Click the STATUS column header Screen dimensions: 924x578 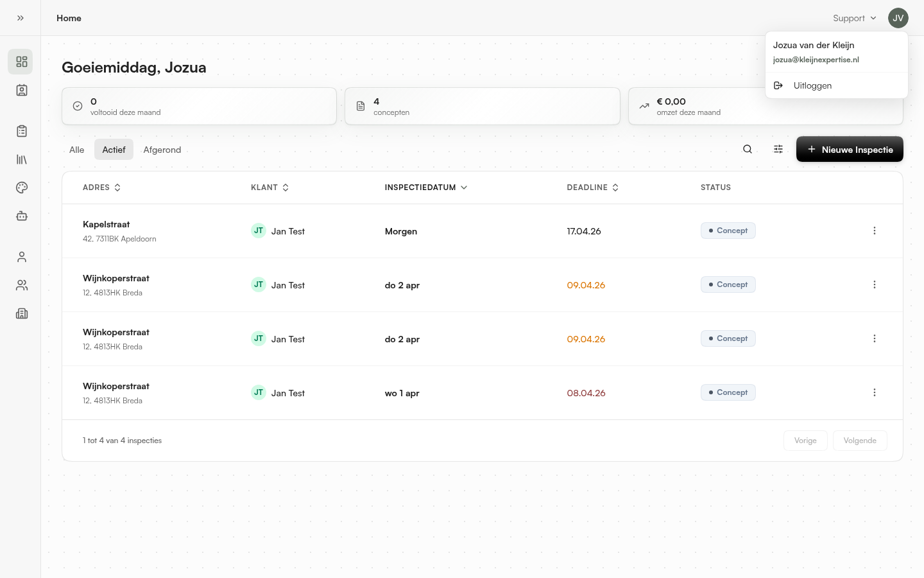(x=715, y=188)
